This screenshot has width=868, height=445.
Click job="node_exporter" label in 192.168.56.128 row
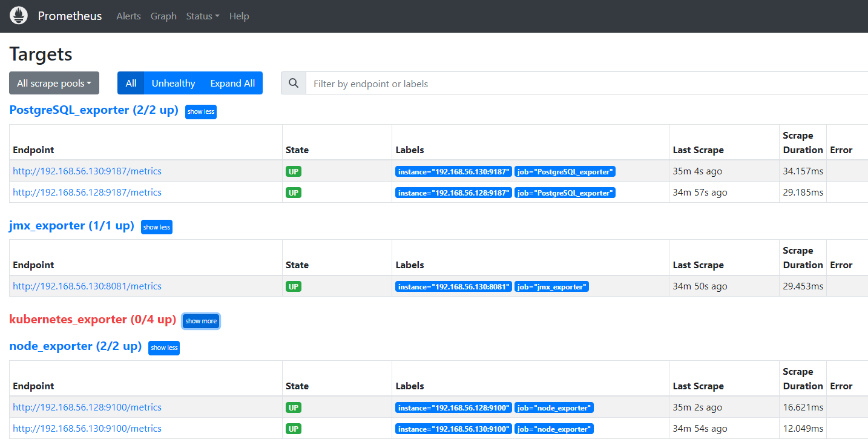554,407
